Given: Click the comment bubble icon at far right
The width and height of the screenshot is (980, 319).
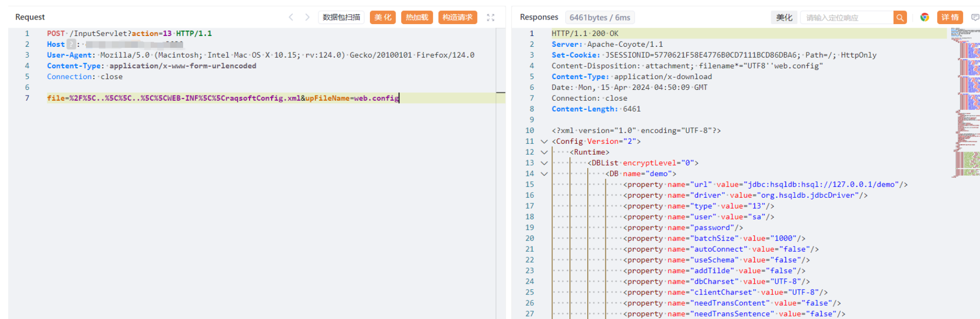Looking at the screenshot, I should [x=975, y=17].
